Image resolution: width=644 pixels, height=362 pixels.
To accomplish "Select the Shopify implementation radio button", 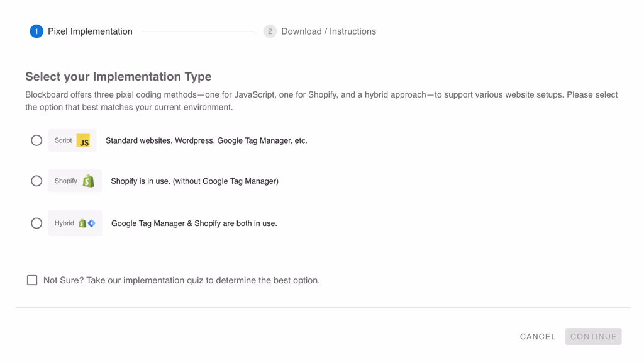I will [x=36, y=181].
